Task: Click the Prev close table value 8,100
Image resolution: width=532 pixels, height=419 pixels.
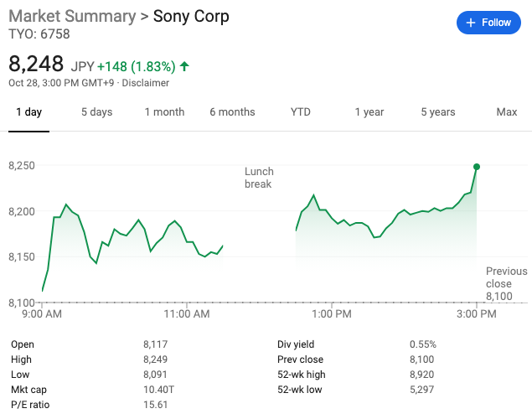Action: [421, 360]
